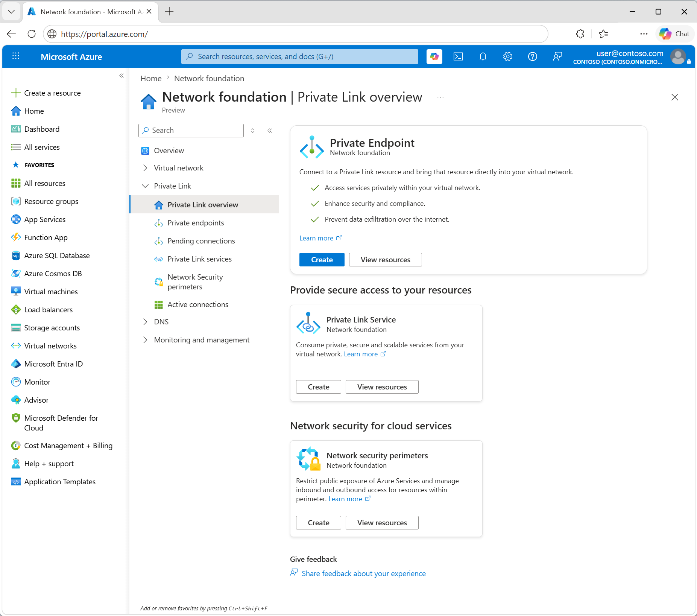Open browser favorites star icon
The height and width of the screenshot is (616, 697).
pos(603,34)
